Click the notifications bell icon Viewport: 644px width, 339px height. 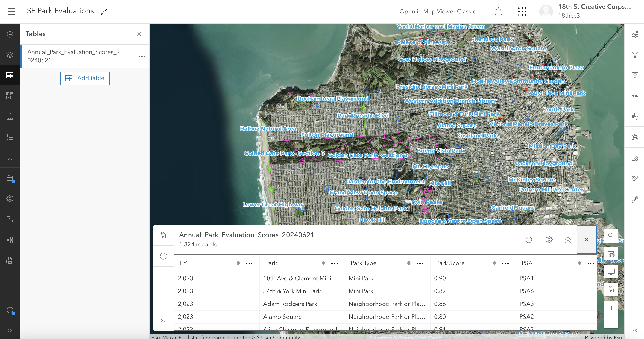498,12
